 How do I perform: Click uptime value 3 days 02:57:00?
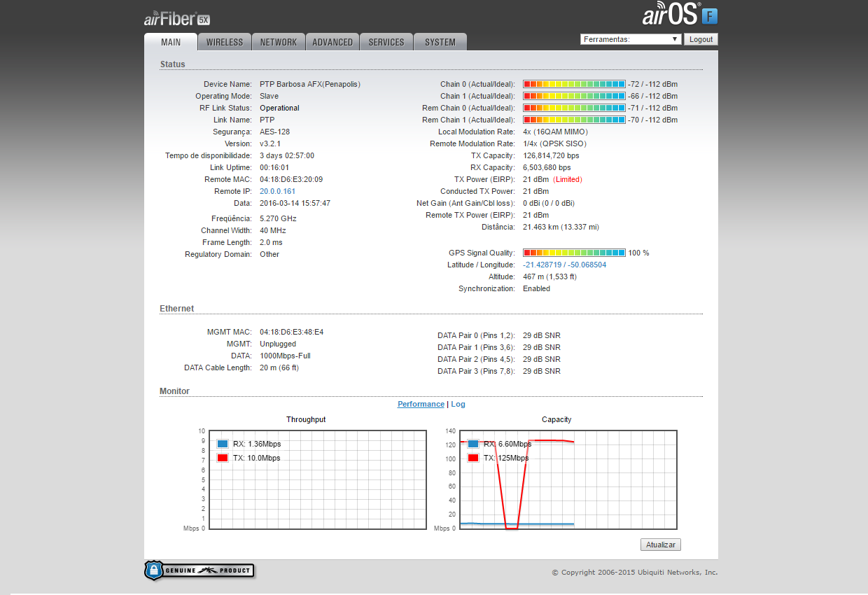click(287, 155)
